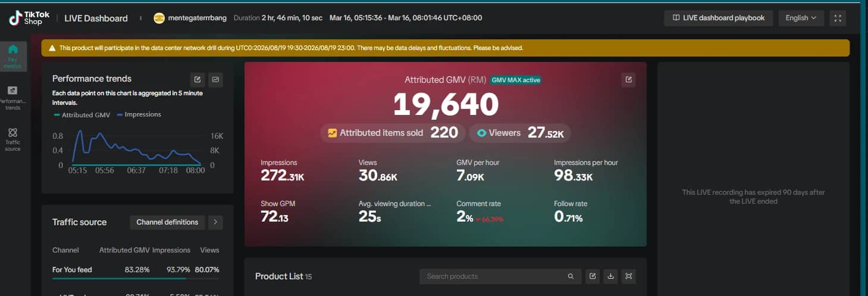Edit Performance trends metrics icon
Viewport: 868px width, 296px height.
tap(198, 79)
